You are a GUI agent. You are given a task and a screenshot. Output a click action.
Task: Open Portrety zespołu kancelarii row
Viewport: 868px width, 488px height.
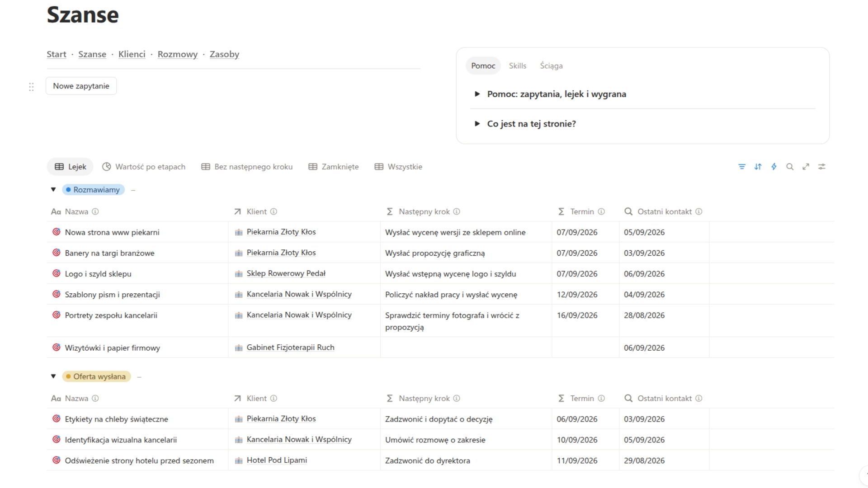tap(111, 315)
